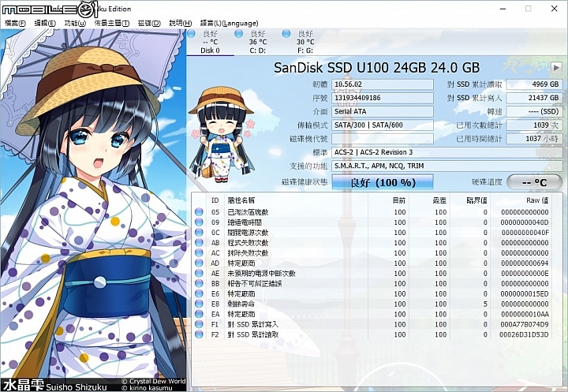This screenshot has width=568, height=392.
Task: Click raw value 0000000015ED
Action: pyautogui.click(x=525, y=293)
